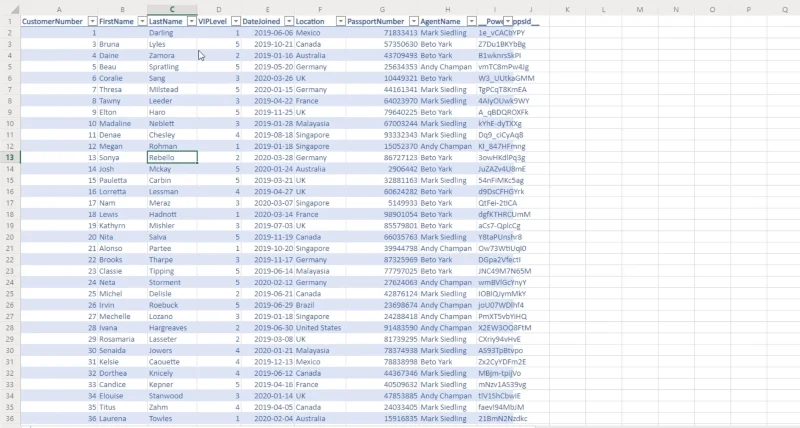
Task: Click the Madaline cell
Action: [122, 123]
